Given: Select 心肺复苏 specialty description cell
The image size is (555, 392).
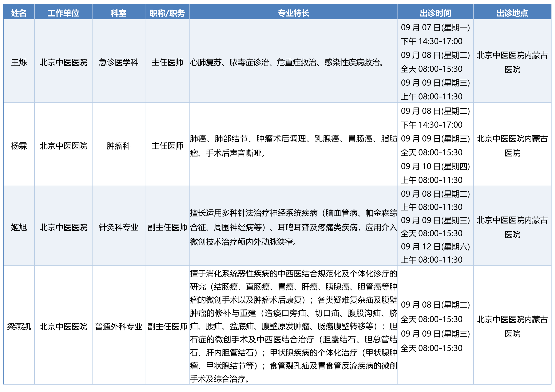Looking at the screenshot, I should click(294, 62).
